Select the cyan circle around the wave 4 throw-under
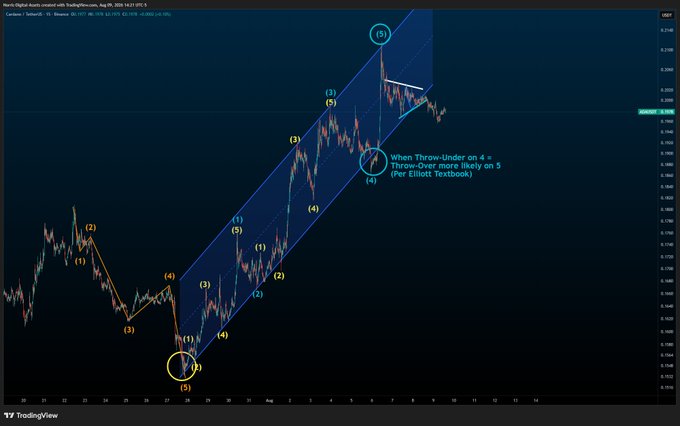Viewport: 680px width, 426px height. coord(373,161)
